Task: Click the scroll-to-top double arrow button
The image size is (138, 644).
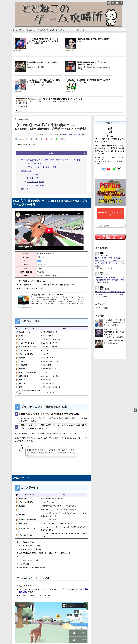Action: 135,410
